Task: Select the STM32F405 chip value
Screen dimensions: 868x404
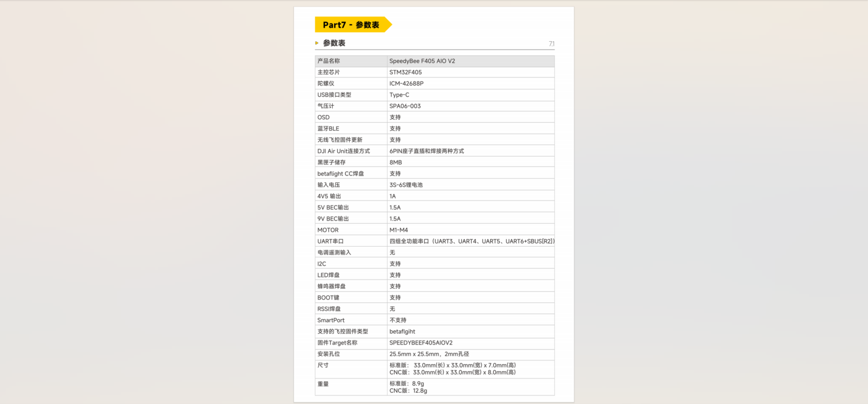Action: click(x=406, y=72)
